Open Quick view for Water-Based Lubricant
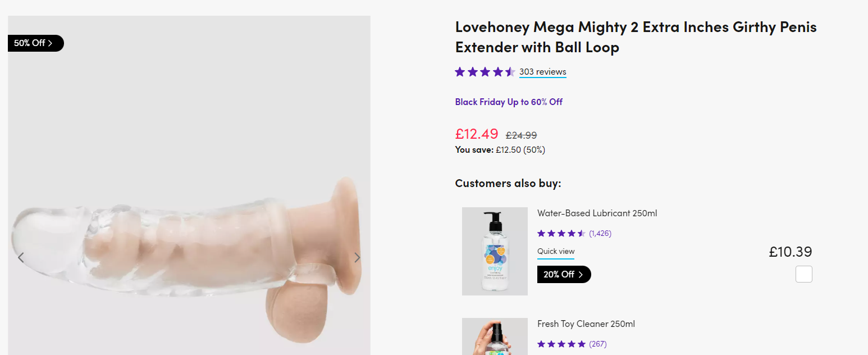868x355 pixels. tap(555, 252)
